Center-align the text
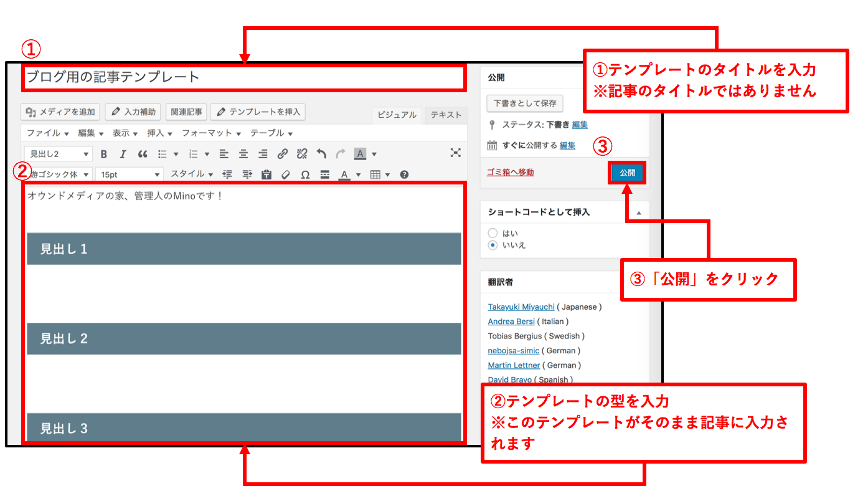Screen dimensions: 868x496 [x=243, y=154]
